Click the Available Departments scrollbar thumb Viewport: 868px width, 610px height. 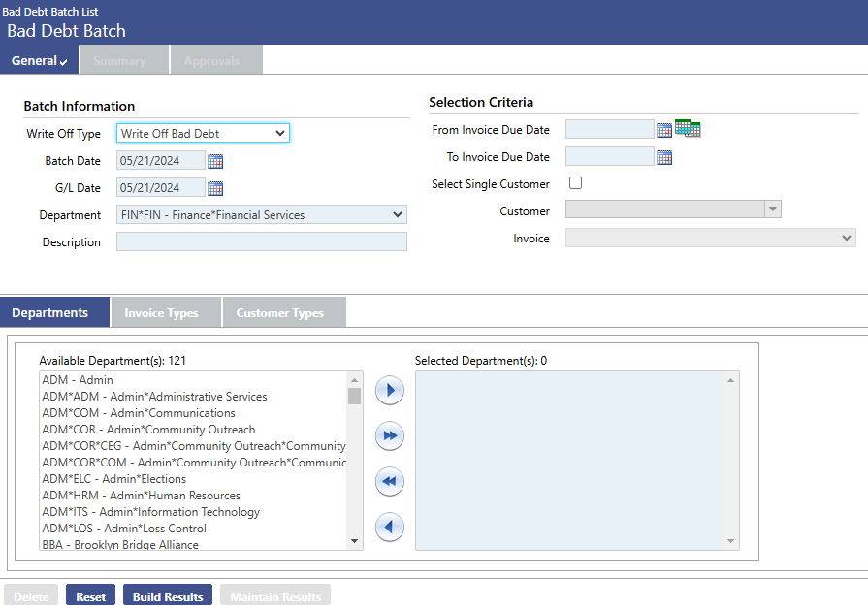pyautogui.click(x=354, y=397)
